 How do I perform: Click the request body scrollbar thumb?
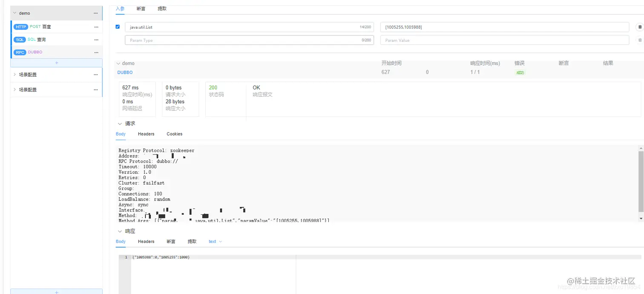point(641,181)
